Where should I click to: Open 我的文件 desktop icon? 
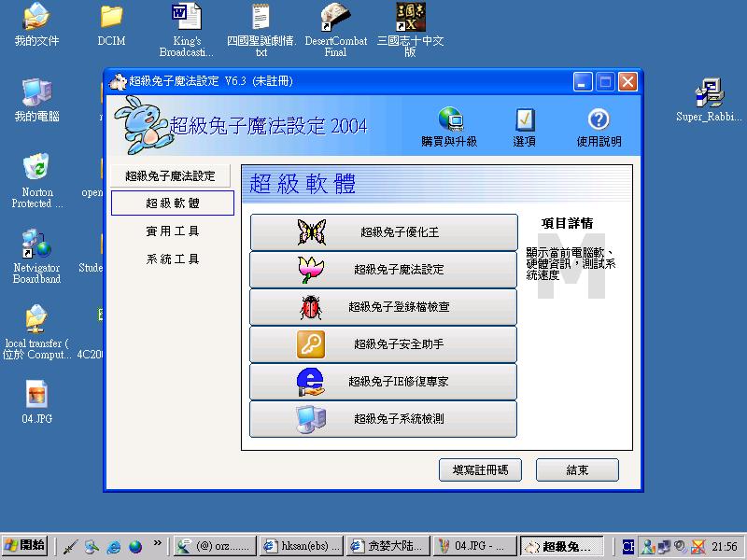36,24
